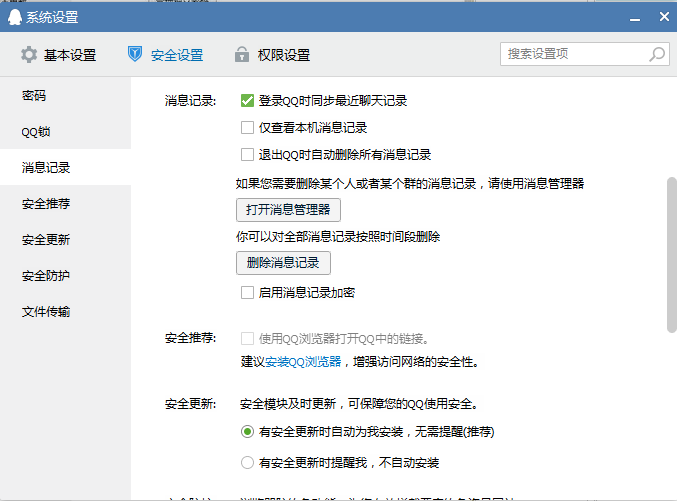677x501 pixels.
Task: Click the gear icon for 基本设置
Action: click(29, 55)
